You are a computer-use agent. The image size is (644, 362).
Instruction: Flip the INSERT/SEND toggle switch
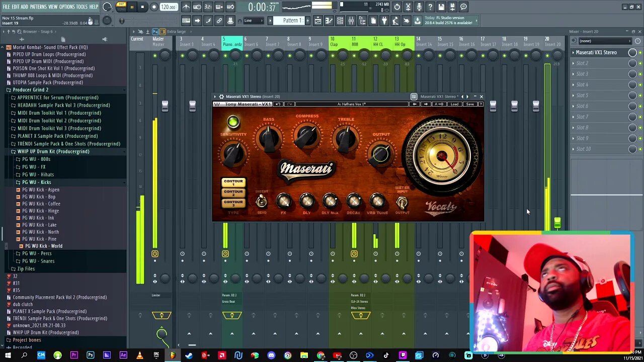click(261, 202)
